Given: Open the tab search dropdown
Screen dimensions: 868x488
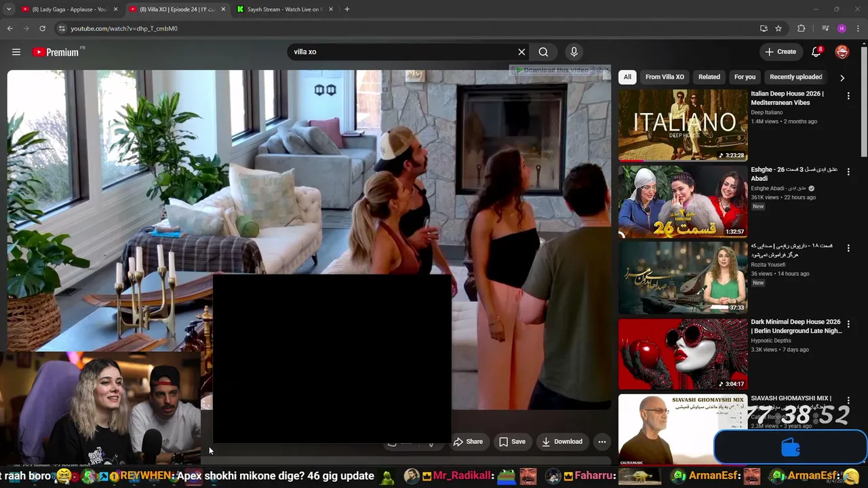Looking at the screenshot, I should (x=9, y=9).
